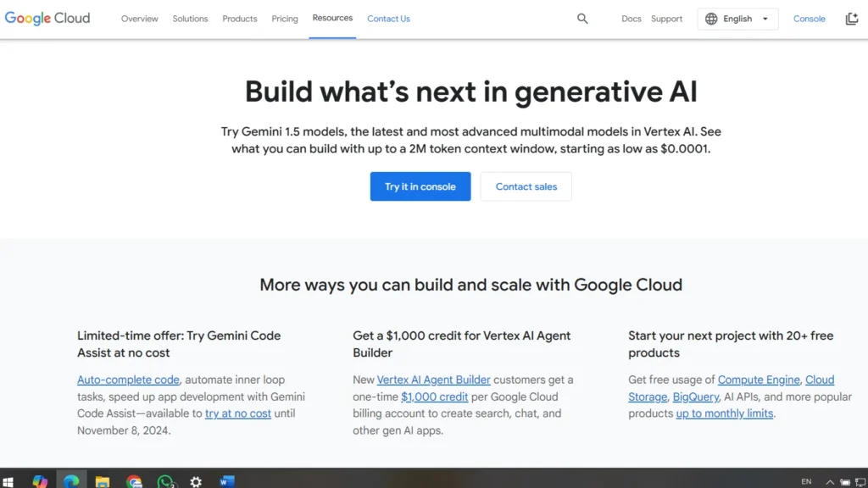Click the Google Cloud logo

pyautogui.click(x=47, y=19)
